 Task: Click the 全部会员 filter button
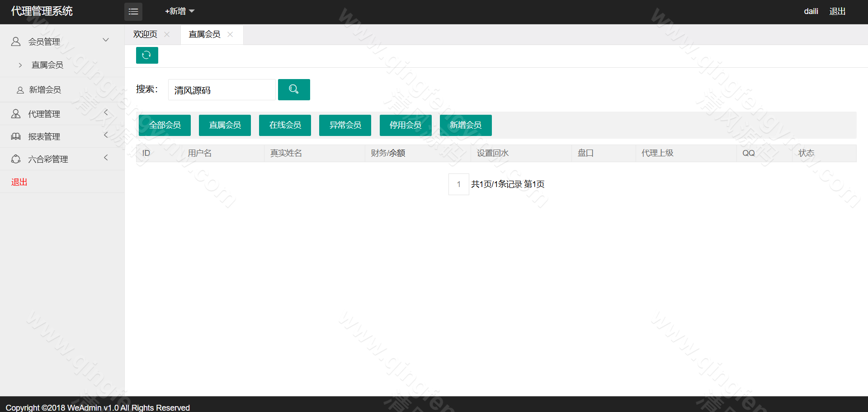[165, 125]
